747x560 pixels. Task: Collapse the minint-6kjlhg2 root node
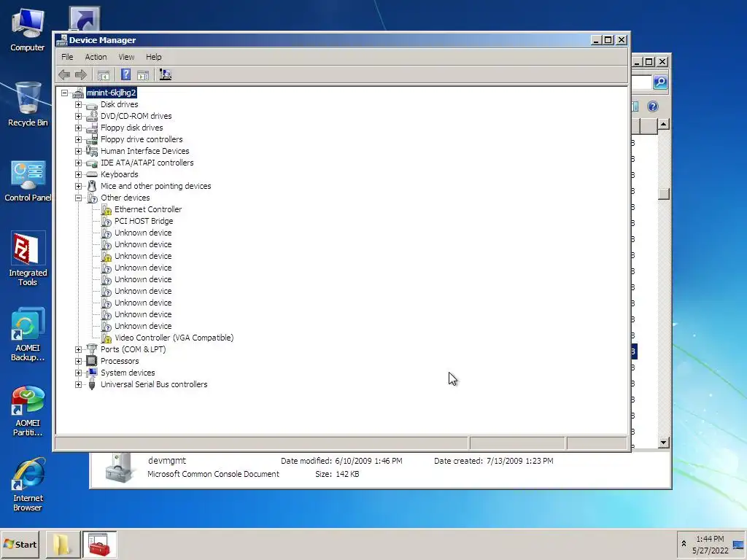[x=64, y=93]
